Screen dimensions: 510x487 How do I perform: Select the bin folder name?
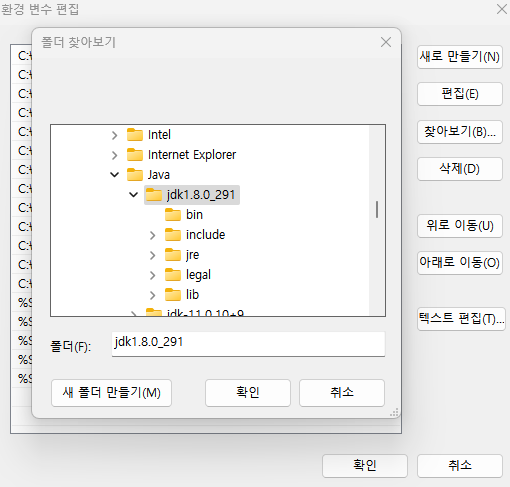click(194, 215)
